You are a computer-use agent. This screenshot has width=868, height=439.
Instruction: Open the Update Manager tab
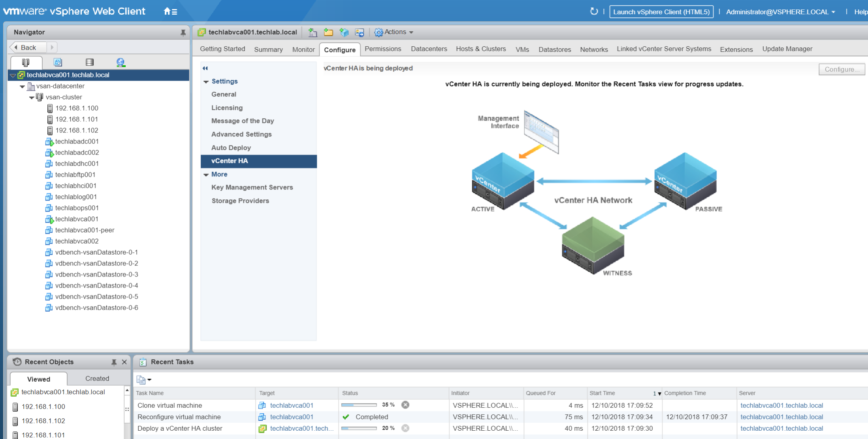(x=787, y=49)
